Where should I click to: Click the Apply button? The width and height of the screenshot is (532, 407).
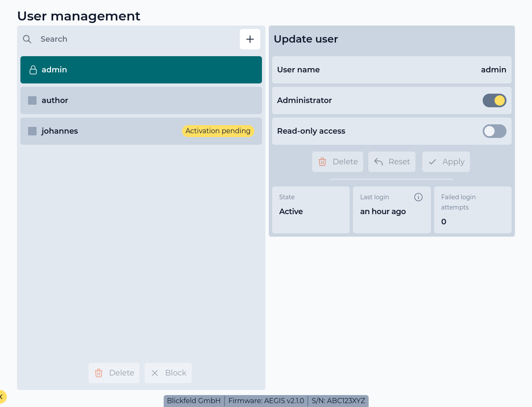(x=446, y=162)
